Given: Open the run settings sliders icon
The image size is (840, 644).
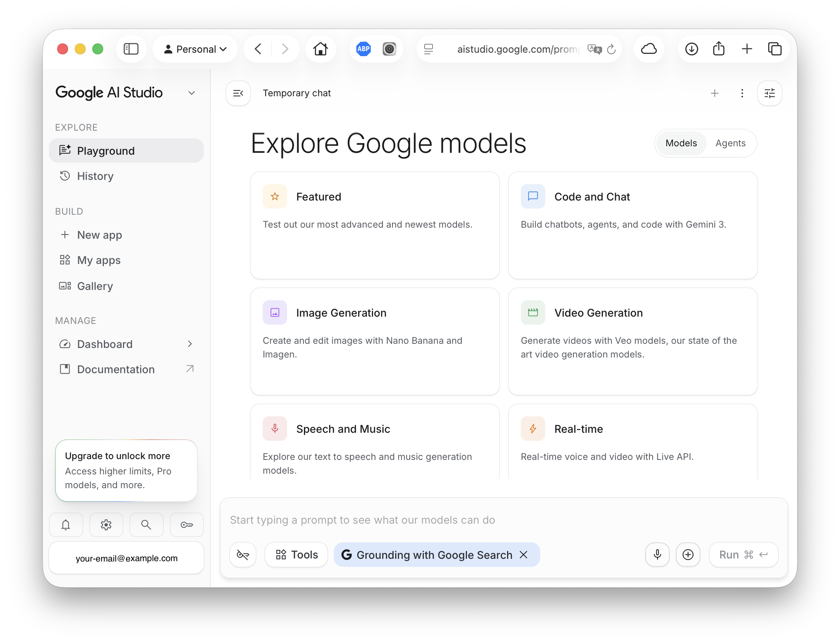Looking at the screenshot, I should coord(769,93).
